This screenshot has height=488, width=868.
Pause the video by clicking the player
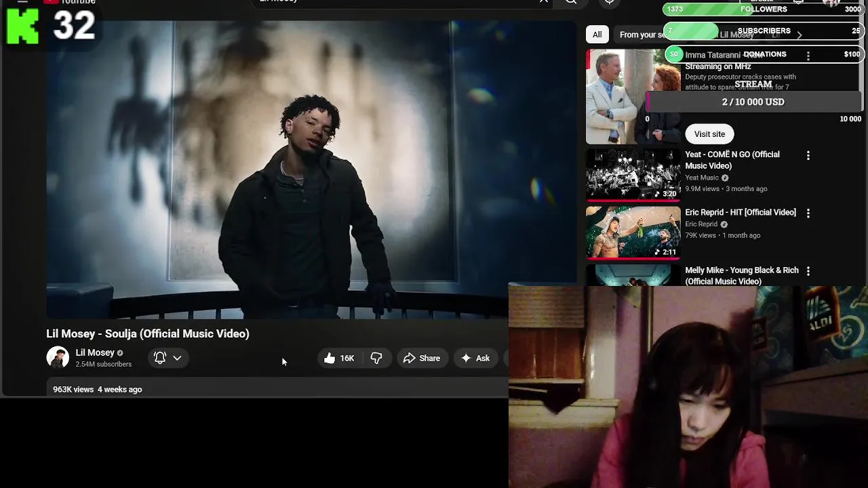pyautogui.click(x=311, y=169)
